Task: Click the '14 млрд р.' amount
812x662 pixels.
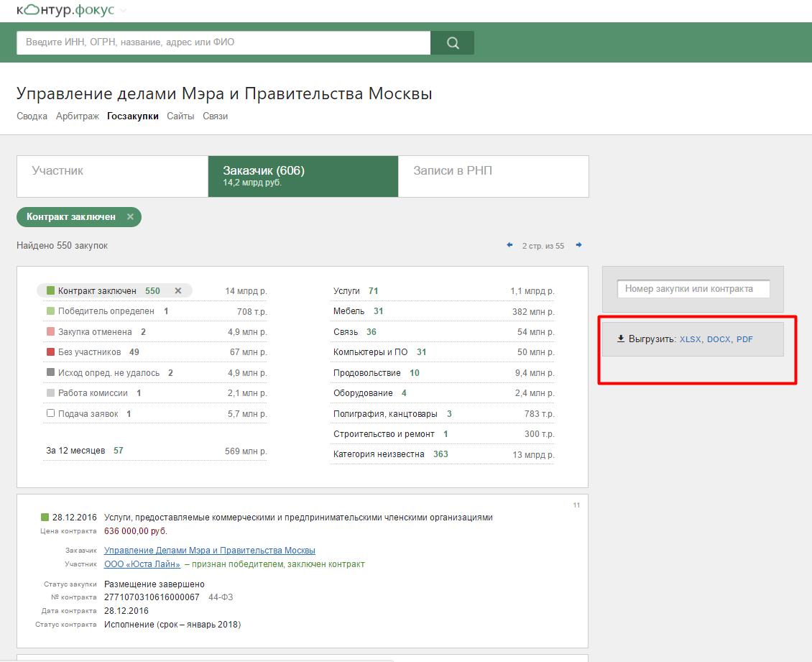Action: (x=246, y=291)
